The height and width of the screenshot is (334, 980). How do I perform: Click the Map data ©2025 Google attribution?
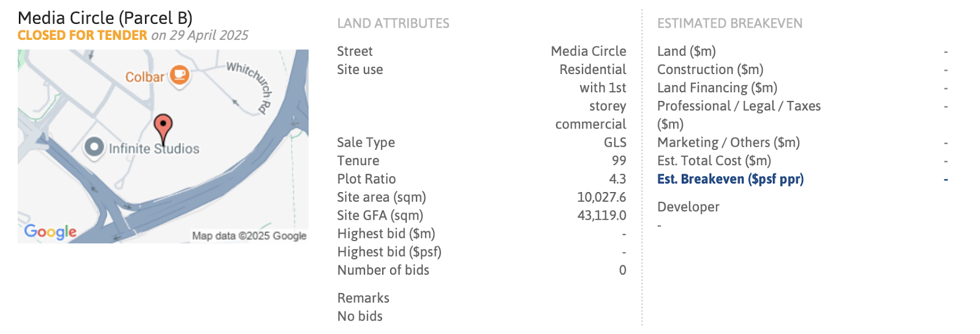pyautogui.click(x=249, y=236)
